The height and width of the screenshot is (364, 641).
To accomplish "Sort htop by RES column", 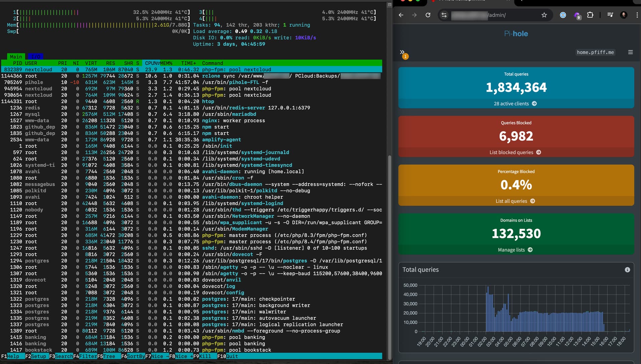I will coord(111,63).
